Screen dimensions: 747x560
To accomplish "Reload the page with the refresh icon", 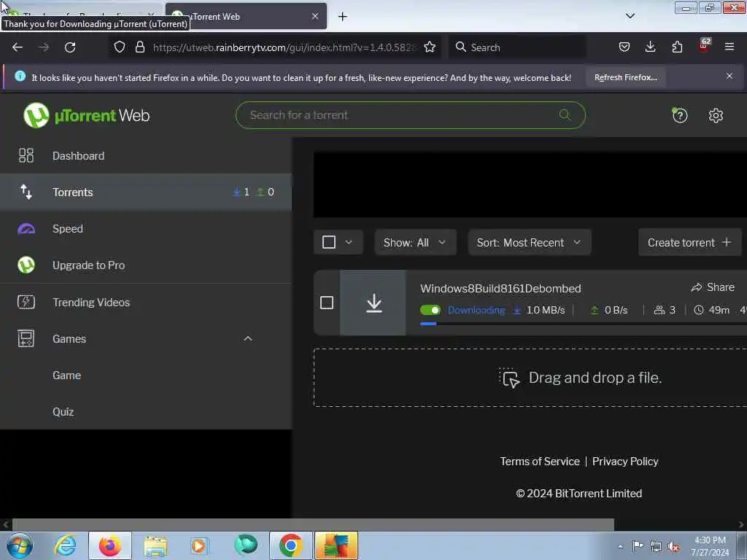I will (70, 47).
